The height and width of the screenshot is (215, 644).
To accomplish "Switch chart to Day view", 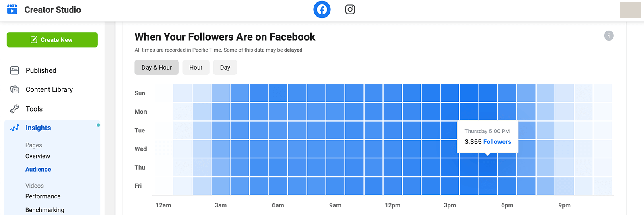I will coord(225,68).
